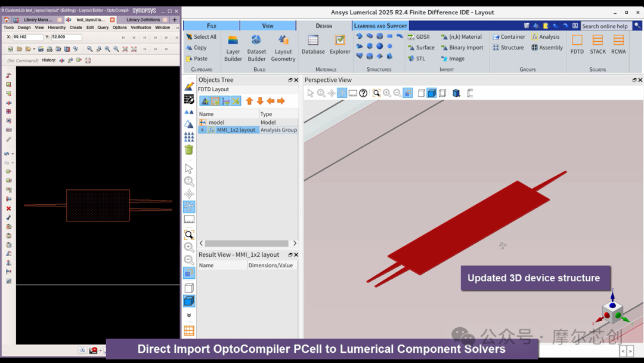Image resolution: width=644 pixels, height=363 pixels.
Task: Add new tab with plus button
Action: [x=175, y=20]
